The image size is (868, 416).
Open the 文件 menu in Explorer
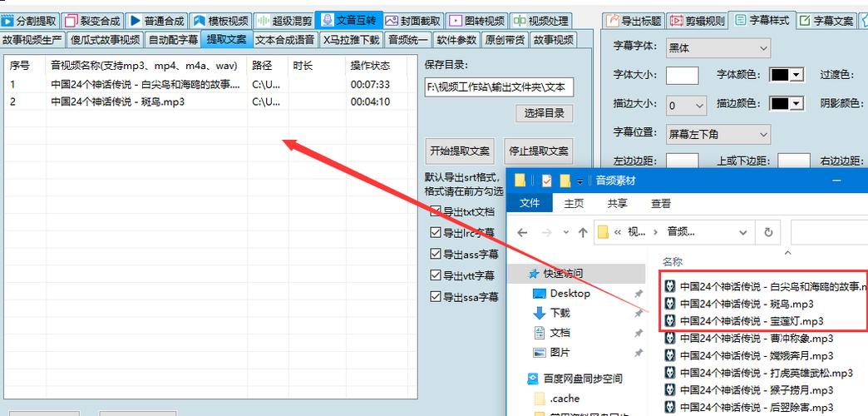click(530, 203)
